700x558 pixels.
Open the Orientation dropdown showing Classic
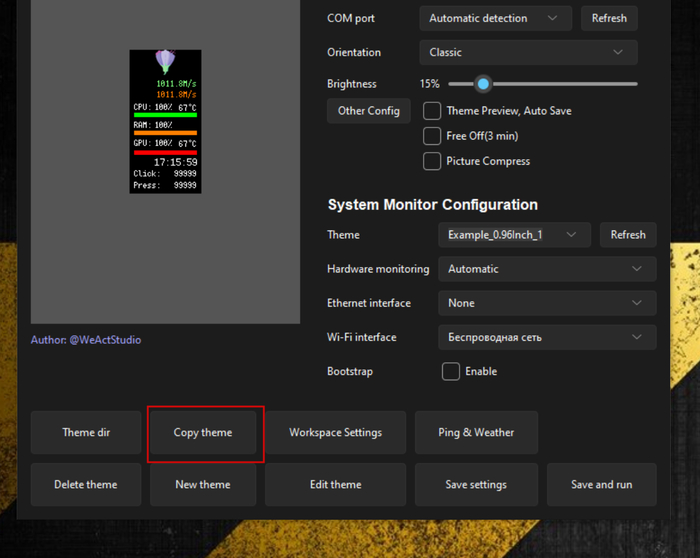527,52
